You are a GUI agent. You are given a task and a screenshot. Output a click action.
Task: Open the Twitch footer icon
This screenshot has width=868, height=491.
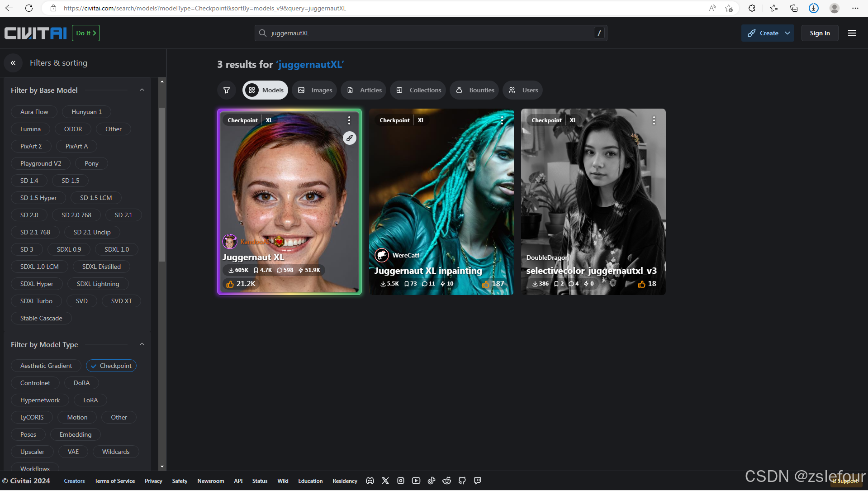pyautogui.click(x=478, y=481)
